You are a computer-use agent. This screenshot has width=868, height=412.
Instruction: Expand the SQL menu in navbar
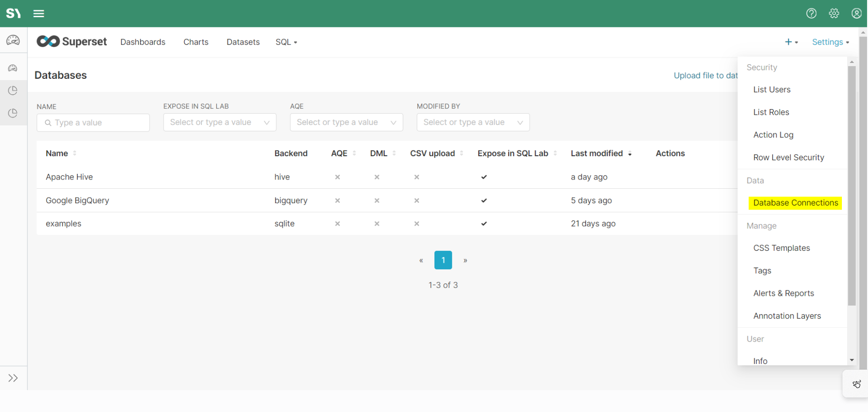tap(286, 42)
